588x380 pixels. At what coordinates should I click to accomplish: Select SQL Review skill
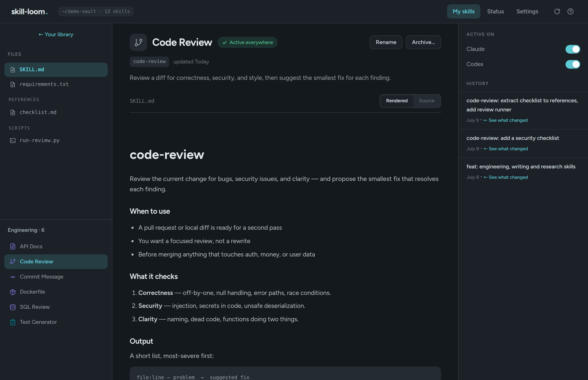pyautogui.click(x=56, y=307)
